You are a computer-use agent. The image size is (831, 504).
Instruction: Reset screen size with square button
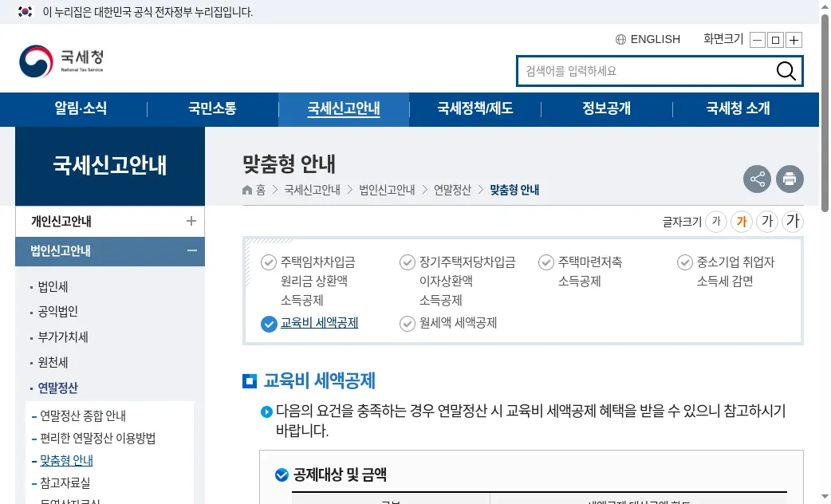pos(775,41)
